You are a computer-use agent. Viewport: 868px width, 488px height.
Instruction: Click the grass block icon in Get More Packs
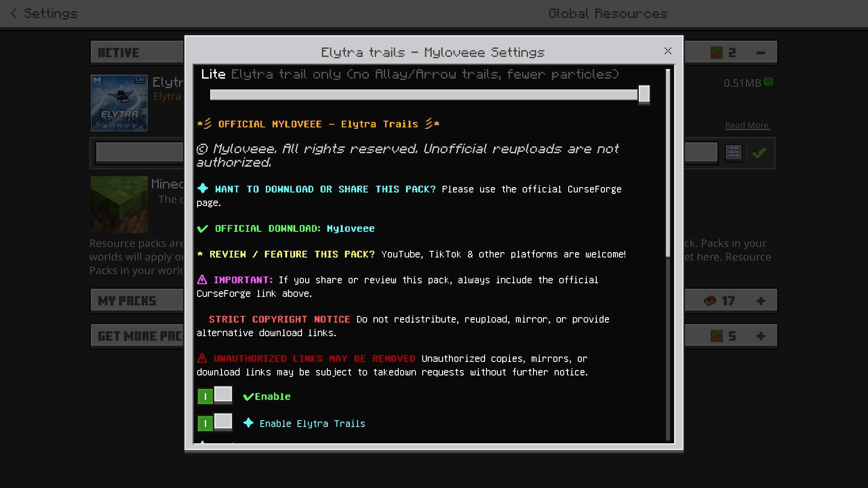(717, 336)
